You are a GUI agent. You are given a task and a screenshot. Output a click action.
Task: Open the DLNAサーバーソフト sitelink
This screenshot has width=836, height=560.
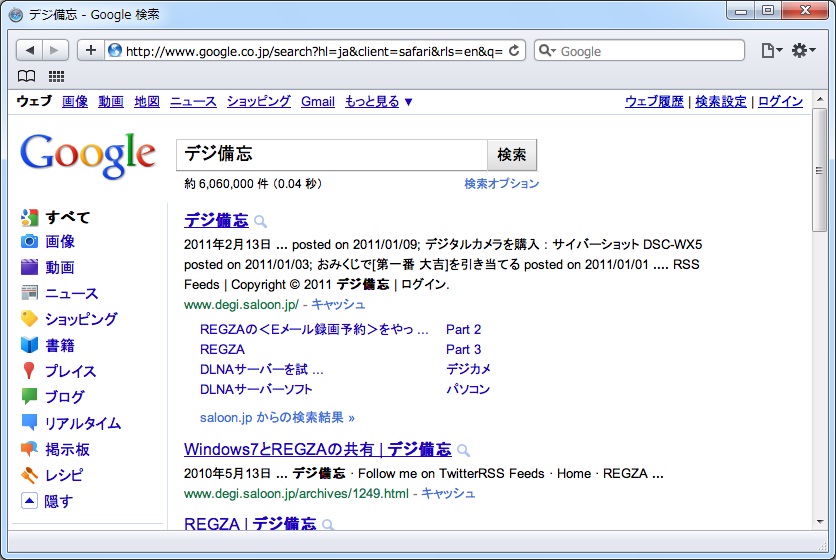point(256,389)
